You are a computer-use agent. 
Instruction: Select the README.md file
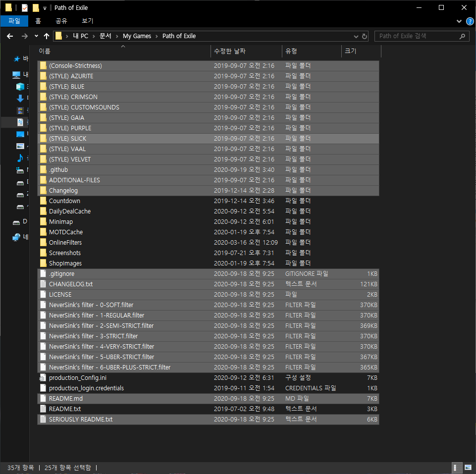pos(208,399)
